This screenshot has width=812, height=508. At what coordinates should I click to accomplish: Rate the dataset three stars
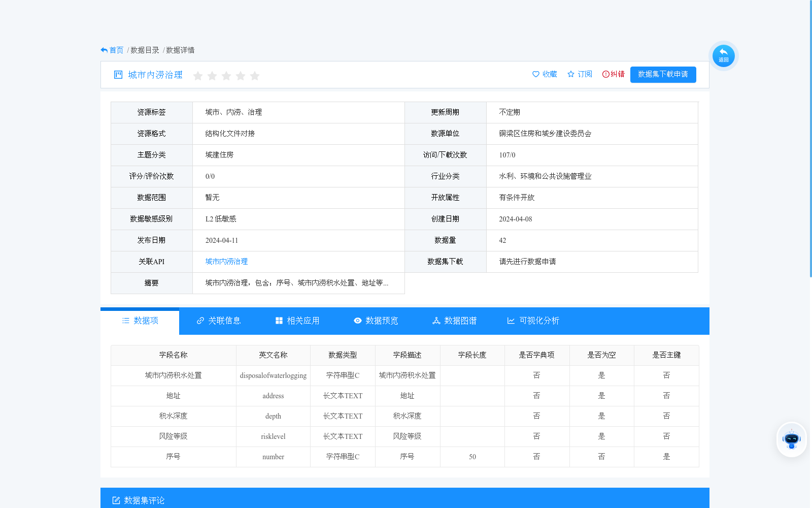[226, 76]
